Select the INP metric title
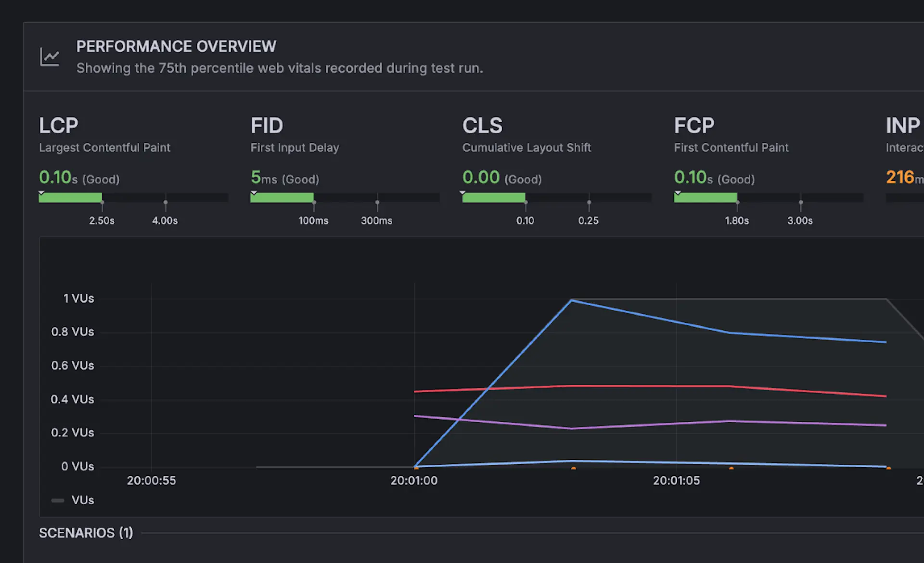The height and width of the screenshot is (563, 924). [x=903, y=126]
